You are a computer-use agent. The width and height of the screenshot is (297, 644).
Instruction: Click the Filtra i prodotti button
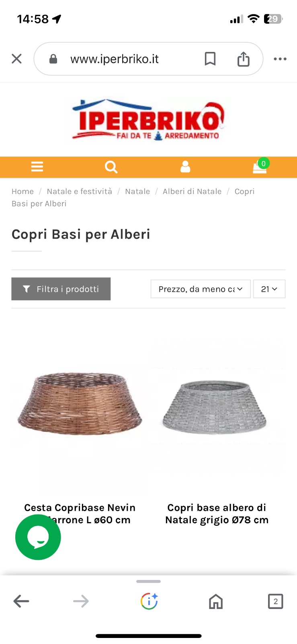coord(61,289)
